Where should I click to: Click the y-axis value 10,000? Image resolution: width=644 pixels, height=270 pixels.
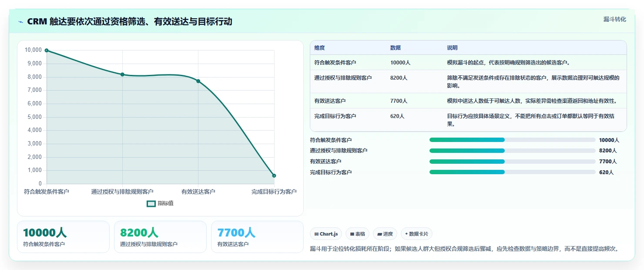pos(34,50)
